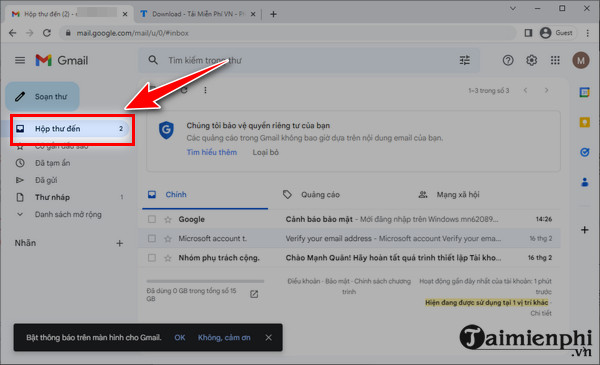Click the browser address bar
Image resolution: width=600 pixels, height=365 pixels.
[x=288, y=33]
